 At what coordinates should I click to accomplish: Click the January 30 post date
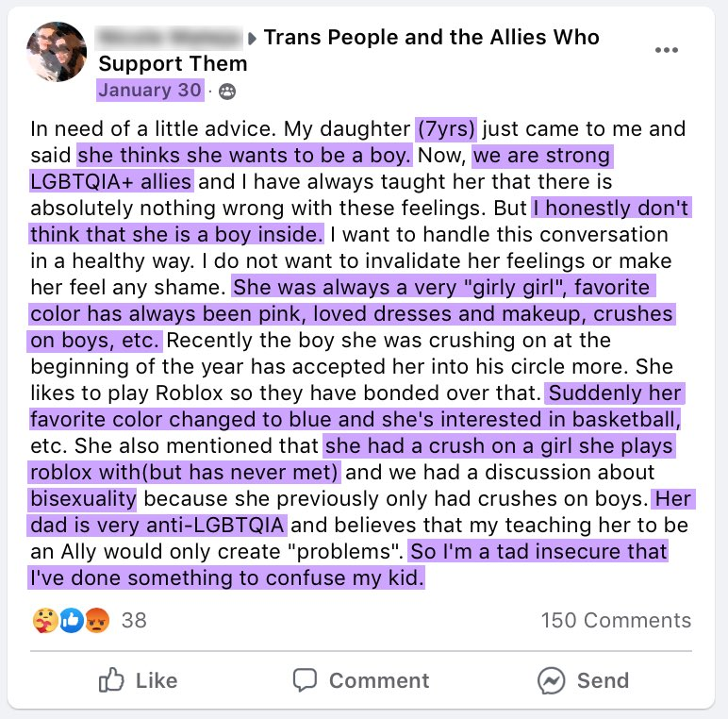(150, 91)
